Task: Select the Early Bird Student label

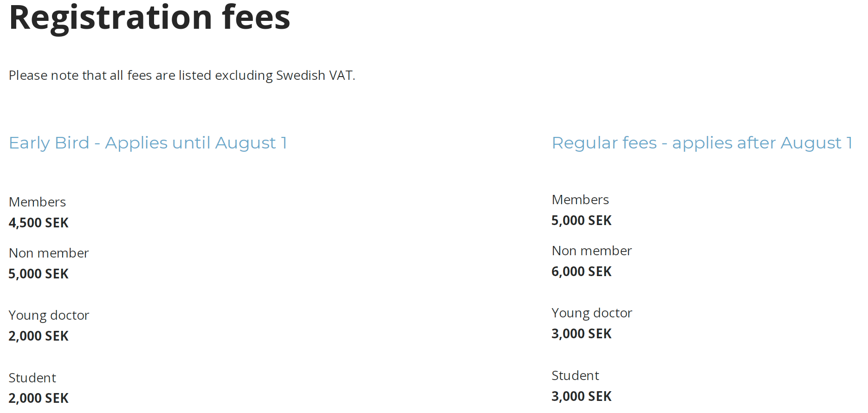Action: (32, 378)
